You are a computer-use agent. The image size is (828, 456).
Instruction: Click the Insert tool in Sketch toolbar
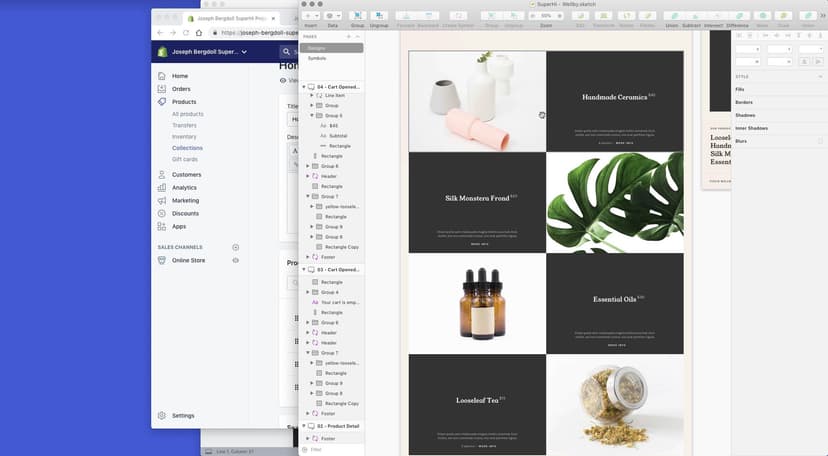pyautogui.click(x=311, y=16)
